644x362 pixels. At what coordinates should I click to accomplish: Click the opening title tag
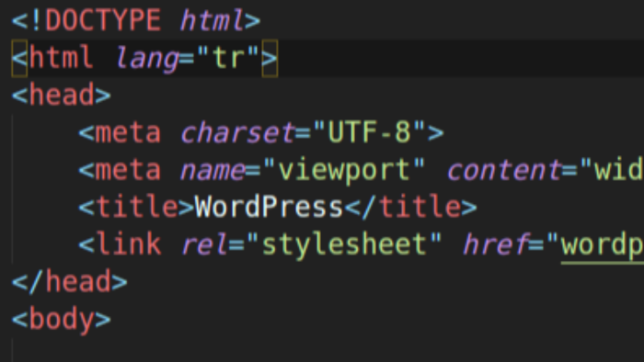[136, 207]
